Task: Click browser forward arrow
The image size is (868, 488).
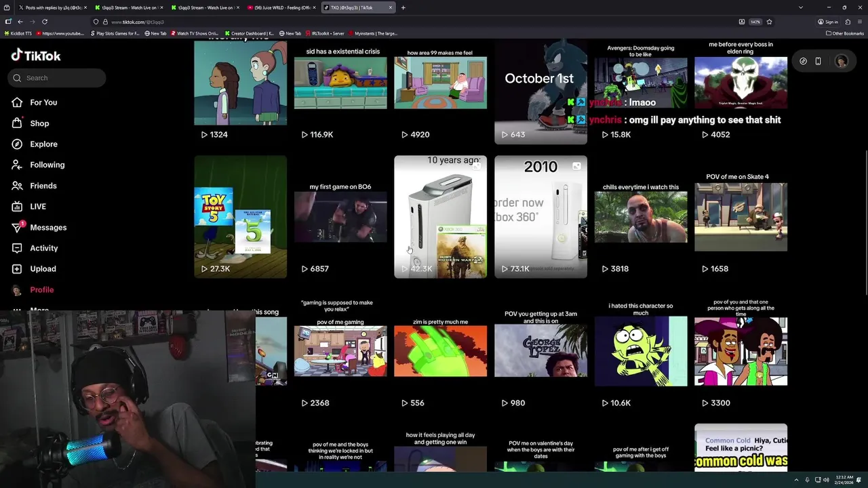Action: [32, 22]
